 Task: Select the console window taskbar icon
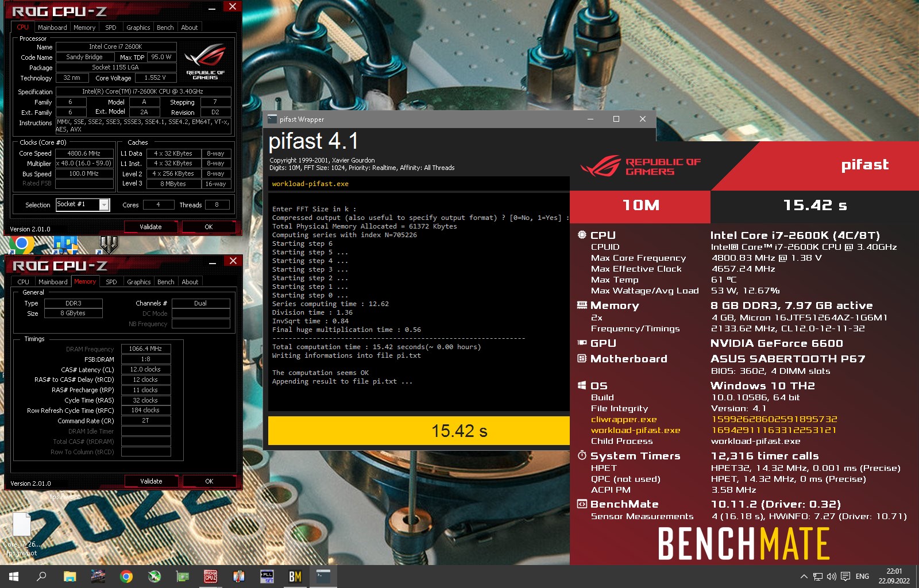point(323,577)
